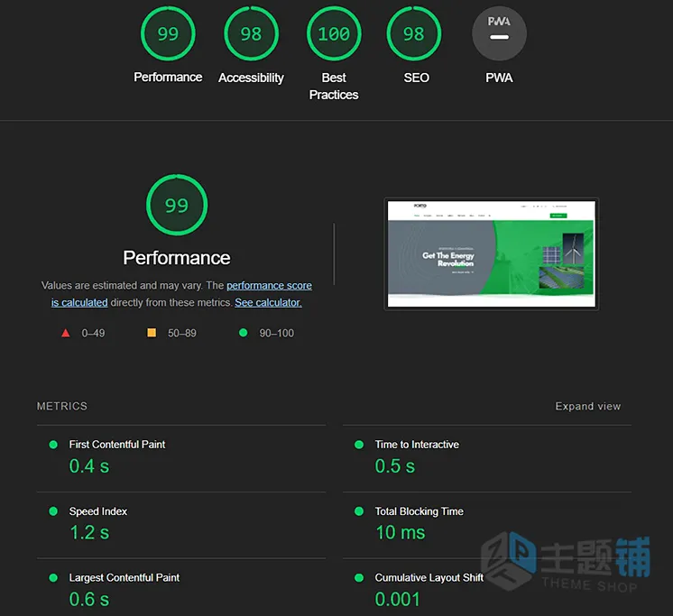Click the red triangle 0–49 legend icon
This screenshot has height=616, width=673.
click(x=66, y=333)
